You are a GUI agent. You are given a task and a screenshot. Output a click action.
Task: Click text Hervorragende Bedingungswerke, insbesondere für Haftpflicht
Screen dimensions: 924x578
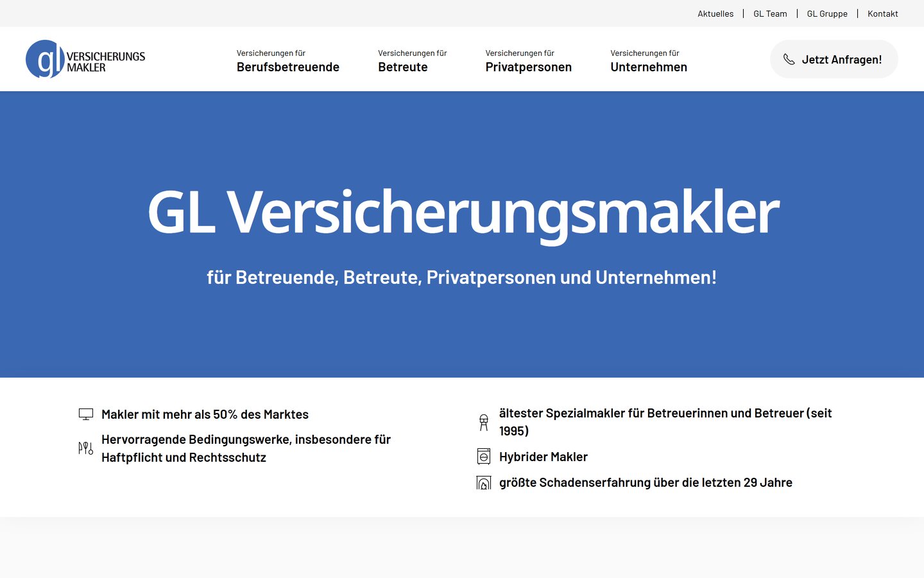point(246,448)
